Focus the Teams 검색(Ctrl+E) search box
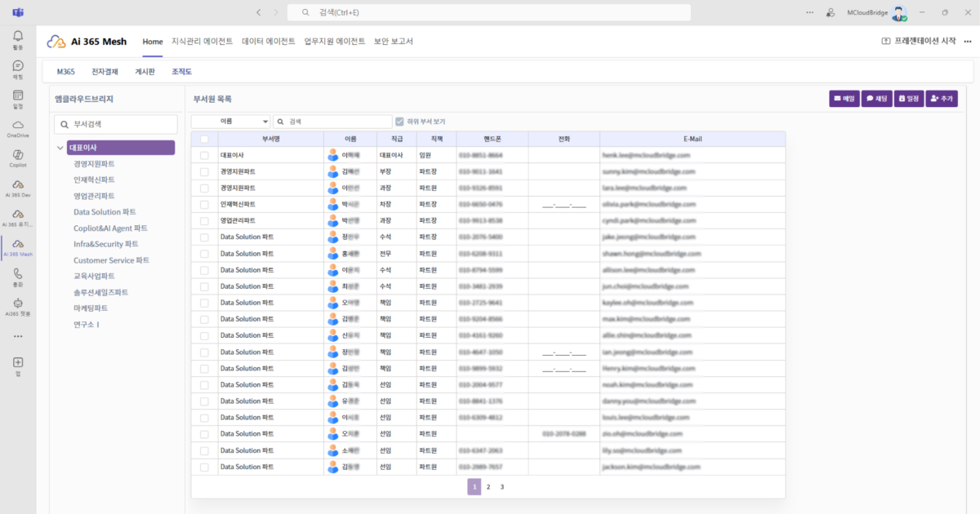The height and width of the screenshot is (514, 980). click(x=491, y=12)
